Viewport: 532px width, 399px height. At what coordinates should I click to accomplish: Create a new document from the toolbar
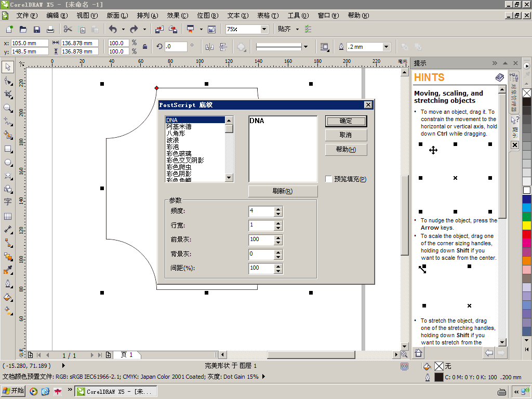[x=9, y=29]
